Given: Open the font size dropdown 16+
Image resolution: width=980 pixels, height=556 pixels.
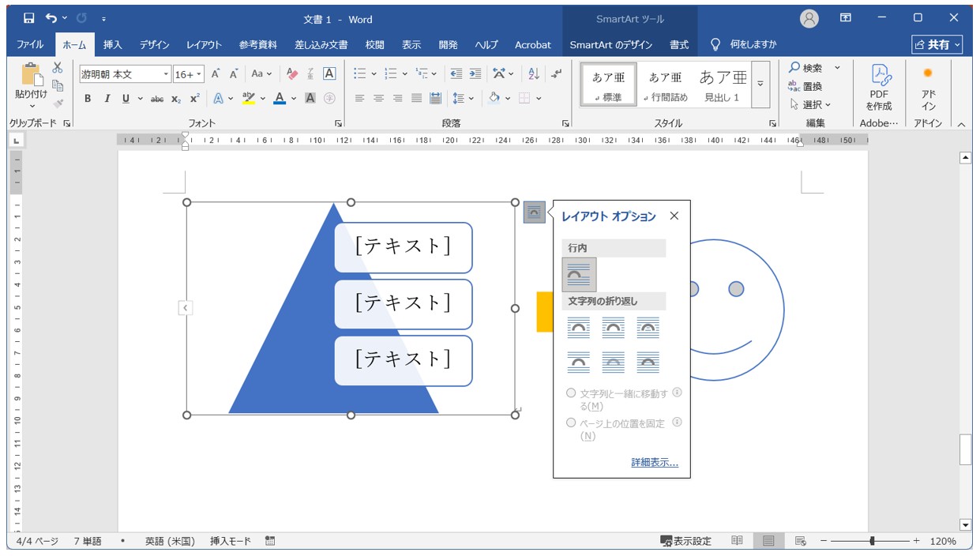Looking at the screenshot, I should tap(199, 74).
